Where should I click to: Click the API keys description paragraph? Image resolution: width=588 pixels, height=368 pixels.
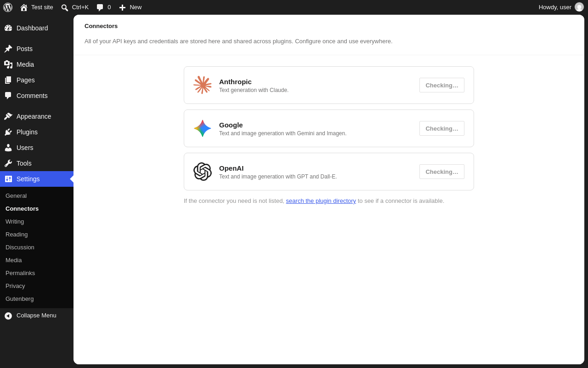coord(238,41)
